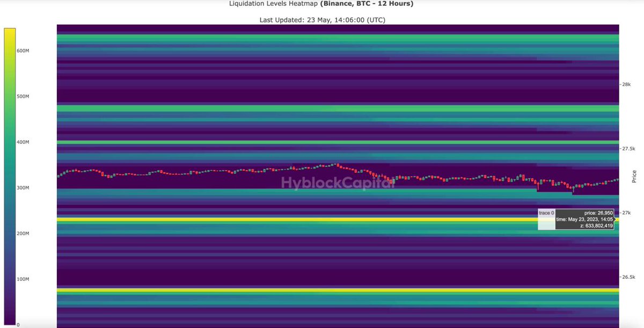Click the 28k price axis label
The image size is (644, 328).
click(x=625, y=84)
